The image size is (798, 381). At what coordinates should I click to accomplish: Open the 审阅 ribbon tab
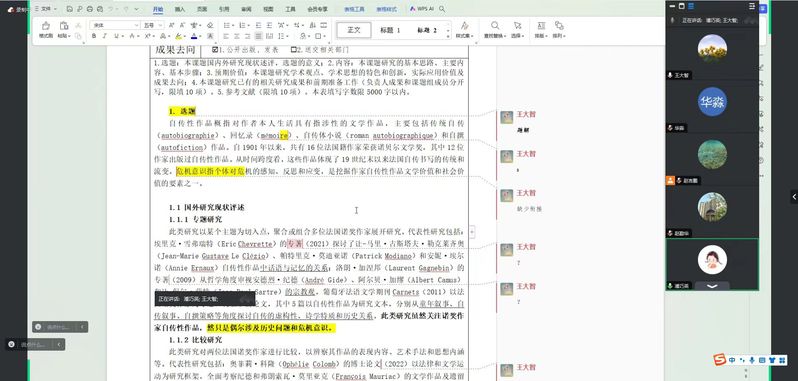246,9
